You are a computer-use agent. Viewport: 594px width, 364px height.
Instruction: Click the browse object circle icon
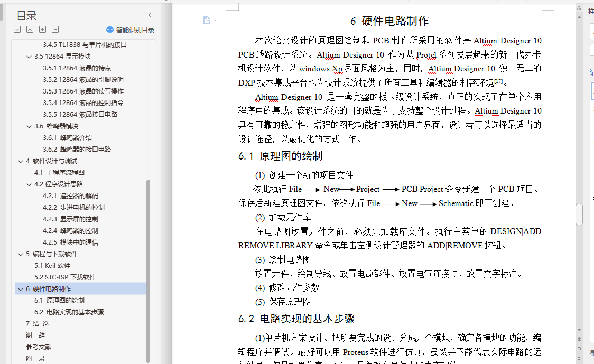coord(579,349)
